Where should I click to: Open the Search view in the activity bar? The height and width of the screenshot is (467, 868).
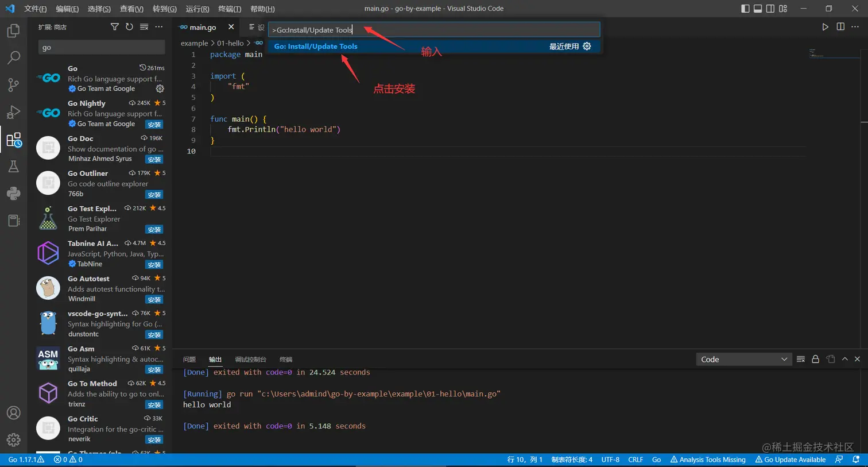(x=13, y=57)
